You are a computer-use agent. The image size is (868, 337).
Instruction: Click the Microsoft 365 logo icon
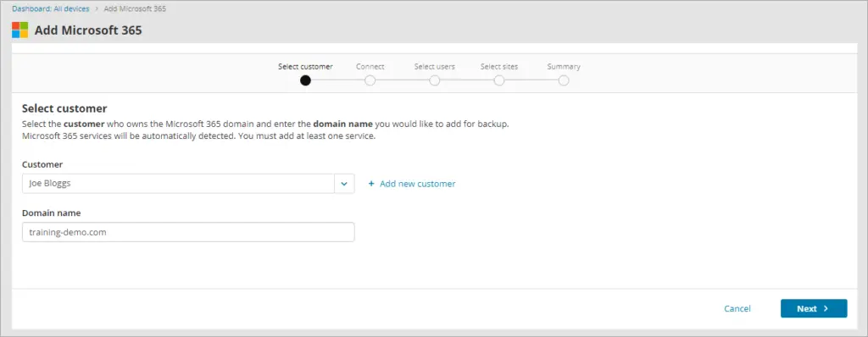tap(20, 30)
